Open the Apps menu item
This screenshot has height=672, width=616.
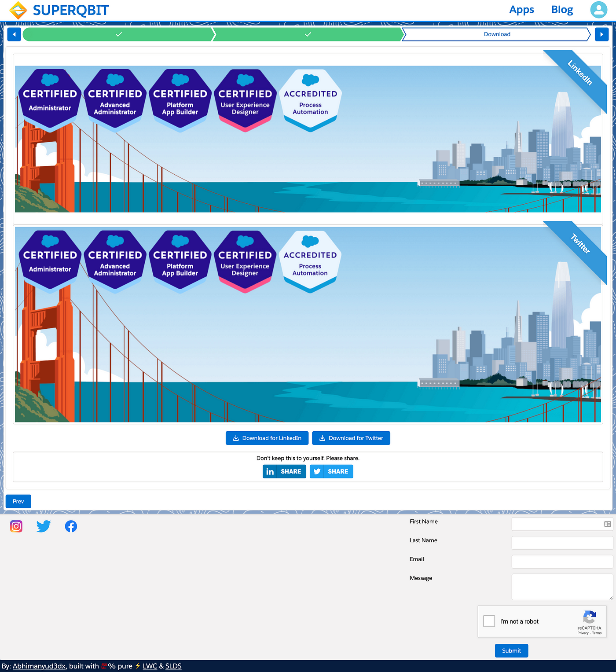click(x=521, y=10)
